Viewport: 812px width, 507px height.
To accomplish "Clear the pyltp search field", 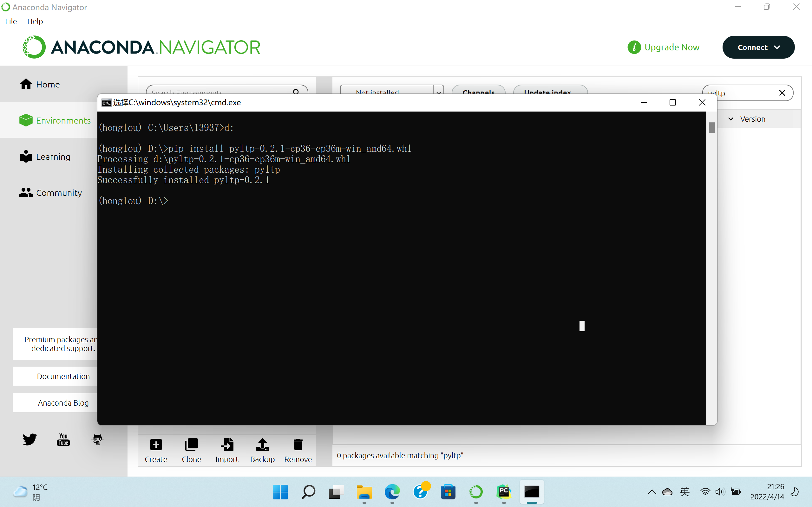I will click(x=783, y=93).
